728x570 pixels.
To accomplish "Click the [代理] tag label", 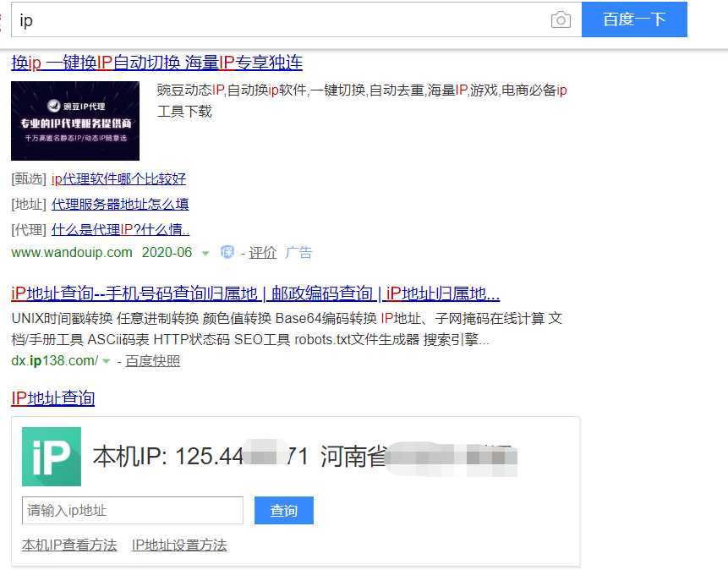I will point(29,229).
